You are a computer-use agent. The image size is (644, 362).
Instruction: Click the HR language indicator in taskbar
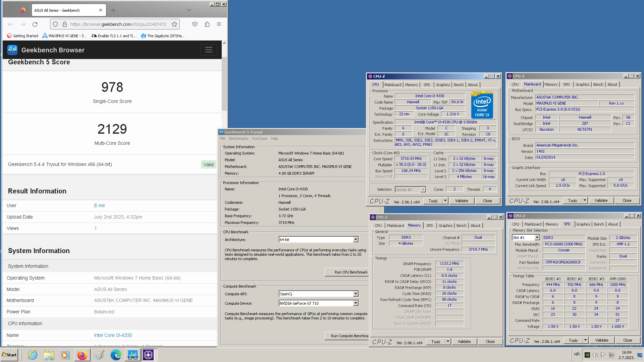click(577, 354)
